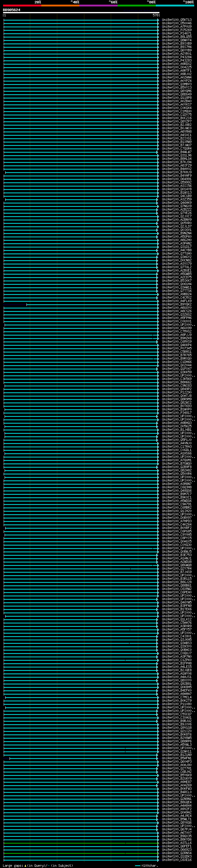Select the label UniRef100_Q6YYB9
Image resolution: width=197 pixels, height=868 pixels.
click(x=177, y=50)
